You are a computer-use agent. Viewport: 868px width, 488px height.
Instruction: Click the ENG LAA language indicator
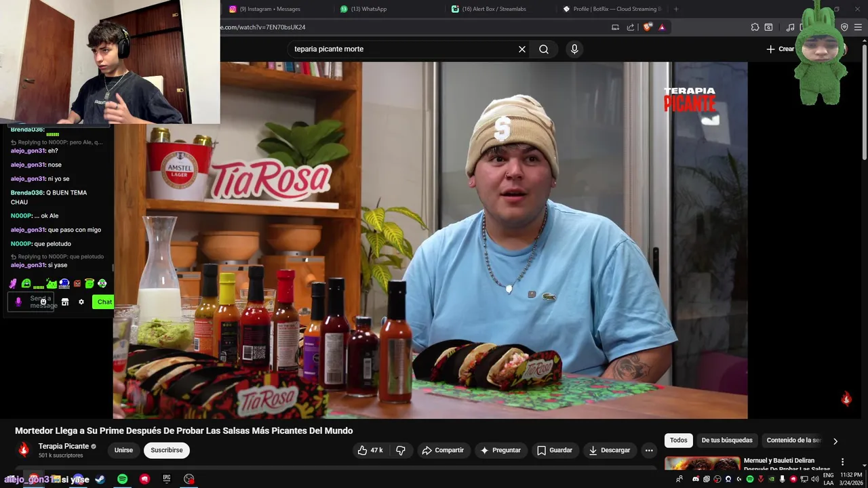click(x=829, y=479)
